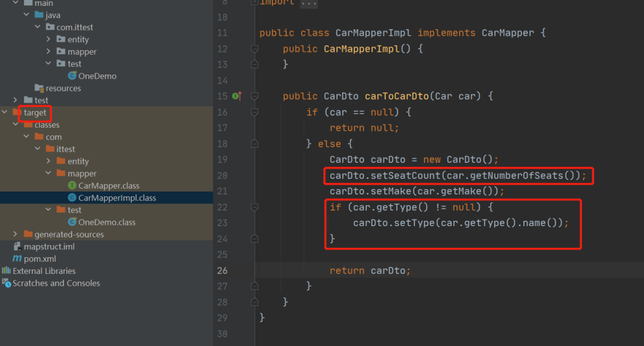The width and height of the screenshot is (644, 346).
Task: Expand the entity package under com.ittest
Action: (48, 39)
